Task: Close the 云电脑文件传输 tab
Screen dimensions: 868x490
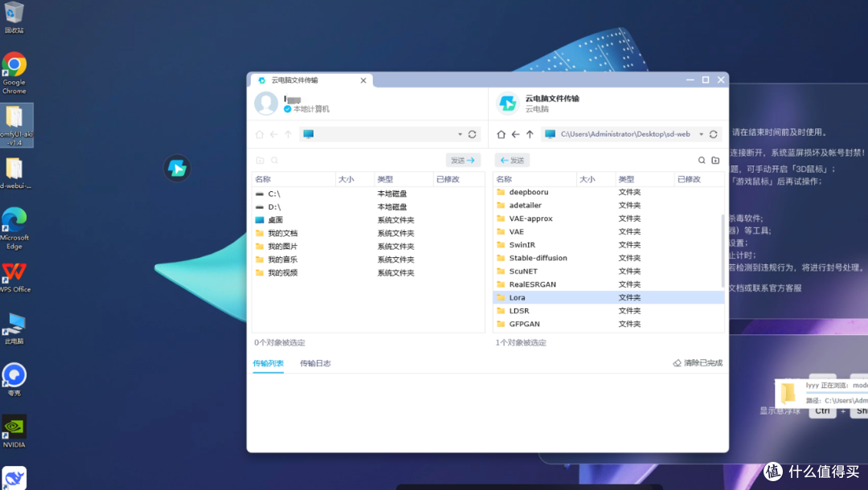Action: (x=363, y=81)
